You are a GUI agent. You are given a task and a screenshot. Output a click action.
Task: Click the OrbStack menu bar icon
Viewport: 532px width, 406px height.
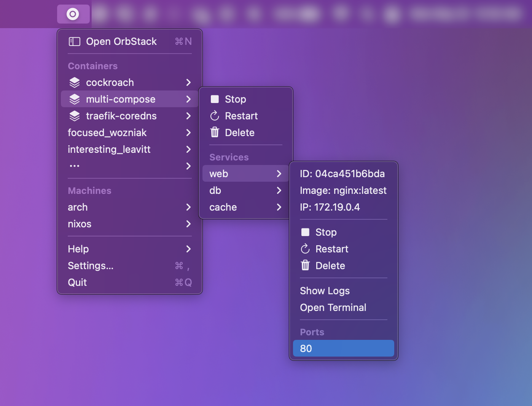click(x=73, y=14)
